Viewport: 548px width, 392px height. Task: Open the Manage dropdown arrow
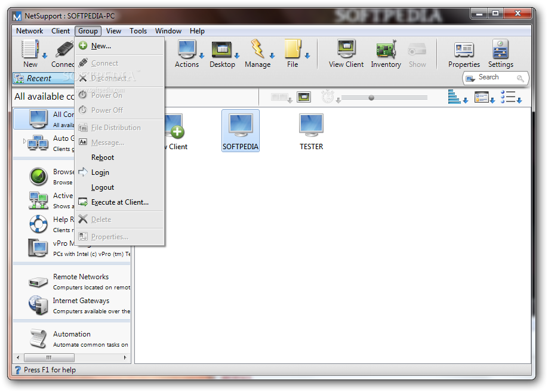point(272,55)
